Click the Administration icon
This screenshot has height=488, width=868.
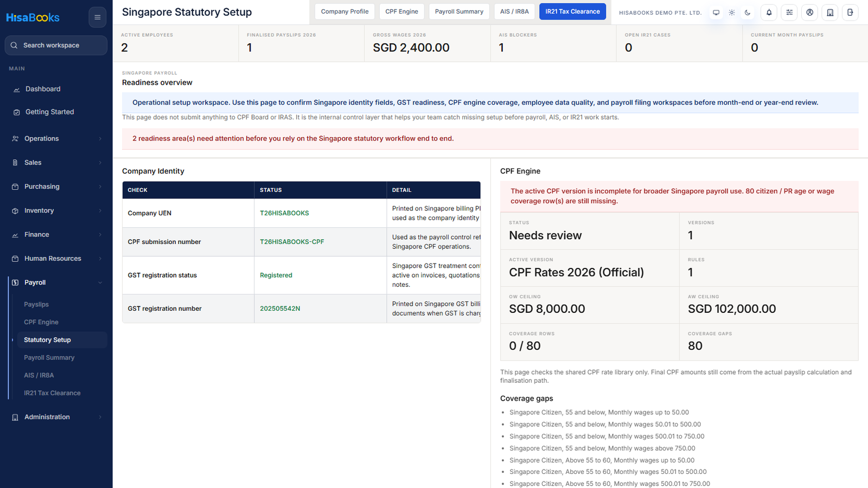point(15,417)
